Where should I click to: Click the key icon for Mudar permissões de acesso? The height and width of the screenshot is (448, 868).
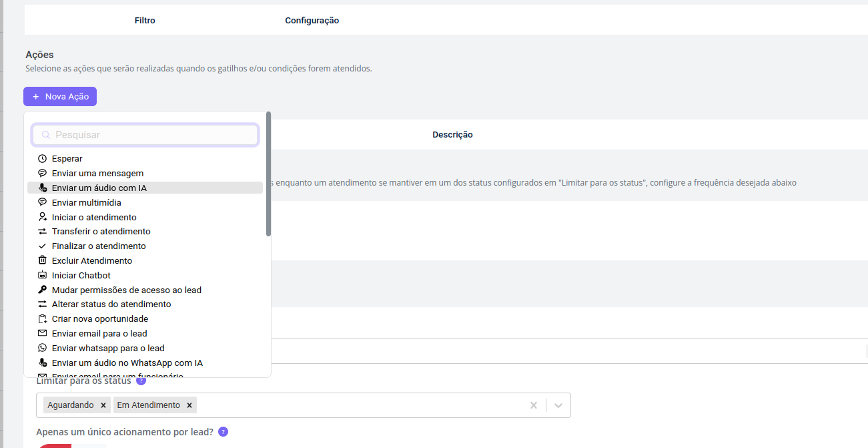(43, 290)
